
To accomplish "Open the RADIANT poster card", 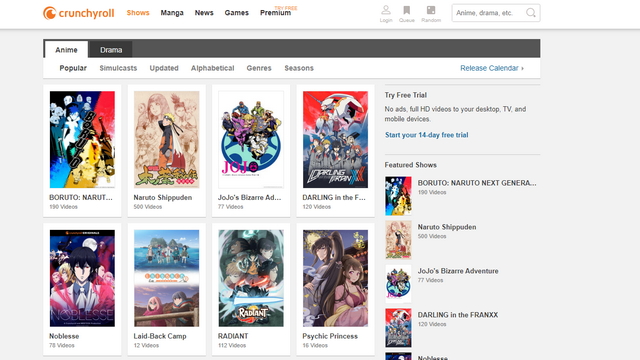I will click(251, 289).
